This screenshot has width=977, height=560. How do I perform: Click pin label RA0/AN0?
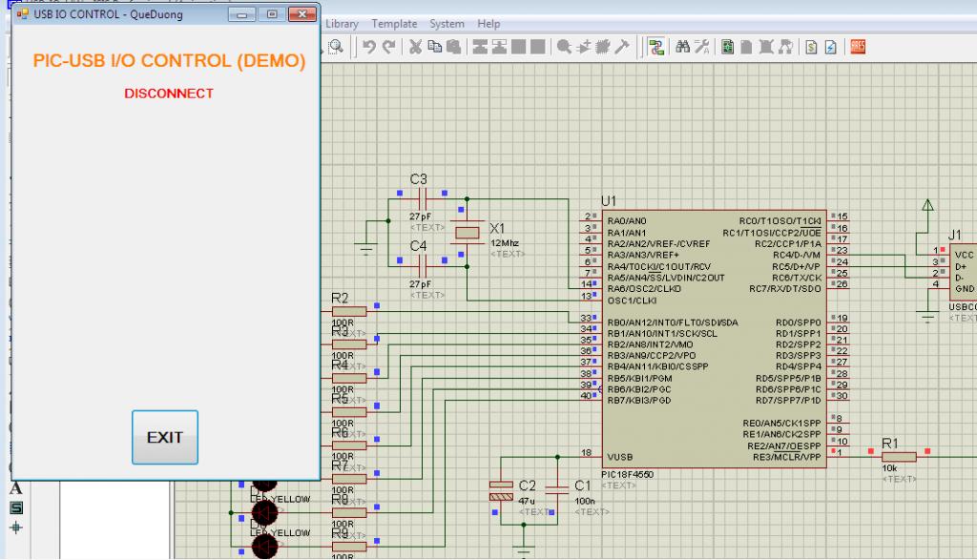tap(627, 220)
